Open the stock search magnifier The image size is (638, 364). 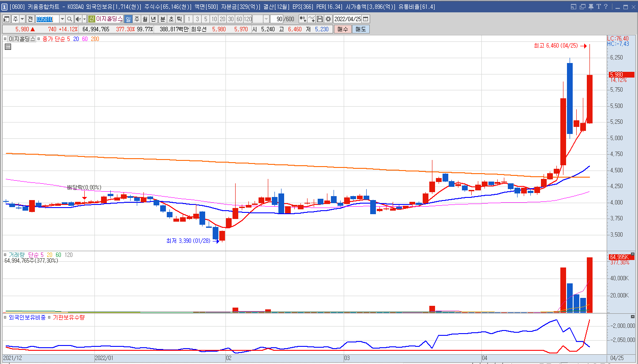pyautogui.click(x=70, y=19)
